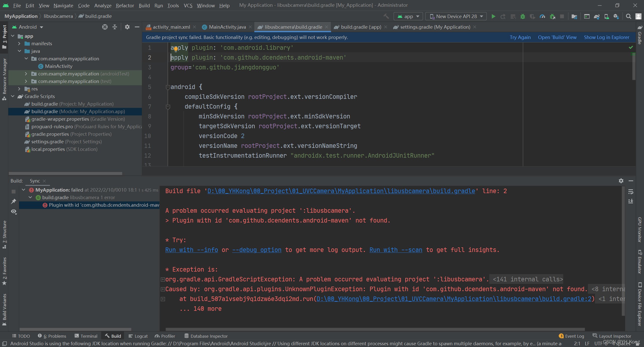Click the Project panel settings gear

point(127,27)
